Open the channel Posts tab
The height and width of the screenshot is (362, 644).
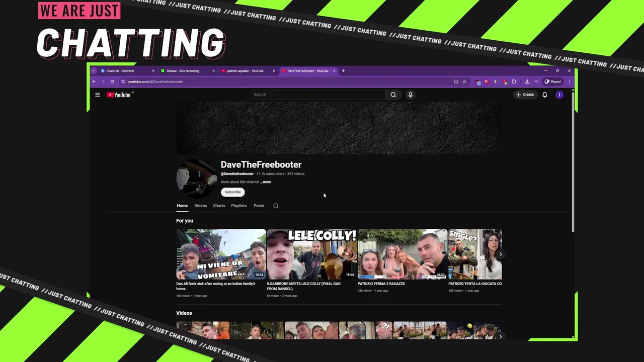pos(259,206)
